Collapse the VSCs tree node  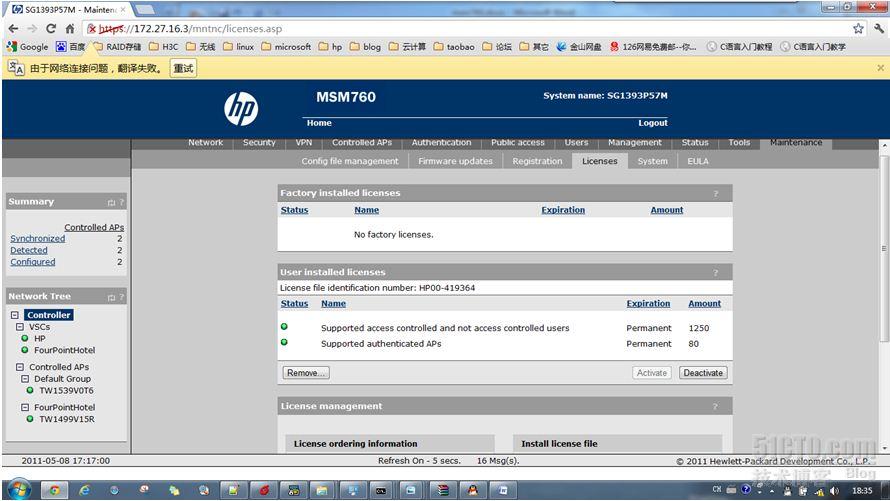pos(20,327)
